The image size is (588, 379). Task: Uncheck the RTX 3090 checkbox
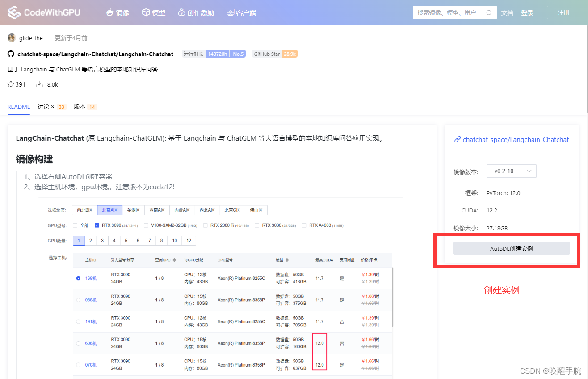coord(97,225)
